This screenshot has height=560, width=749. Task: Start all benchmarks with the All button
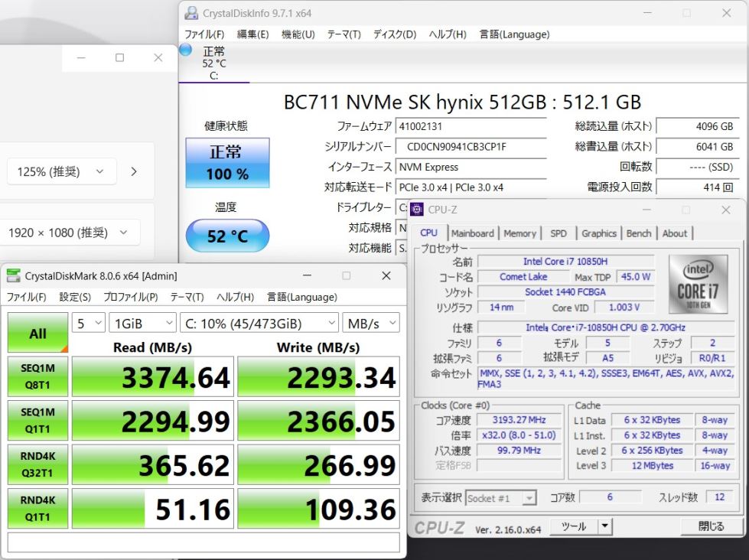pyautogui.click(x=37, y=333)
